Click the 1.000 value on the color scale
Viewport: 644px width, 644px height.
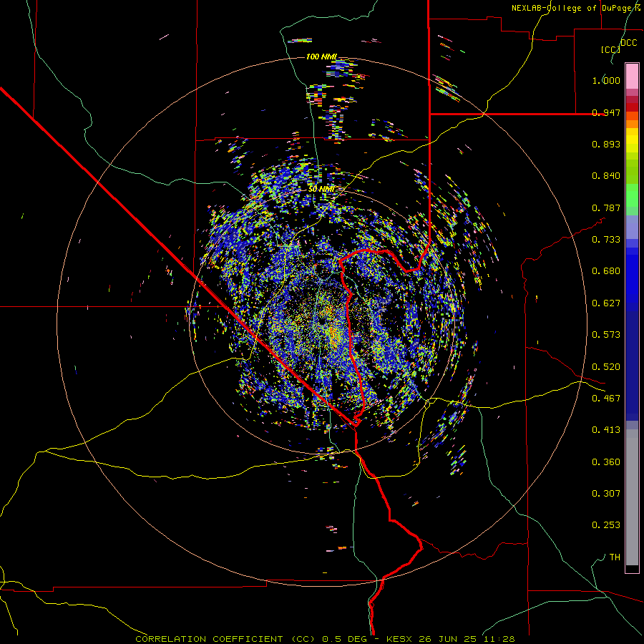(x=606, y=80)
